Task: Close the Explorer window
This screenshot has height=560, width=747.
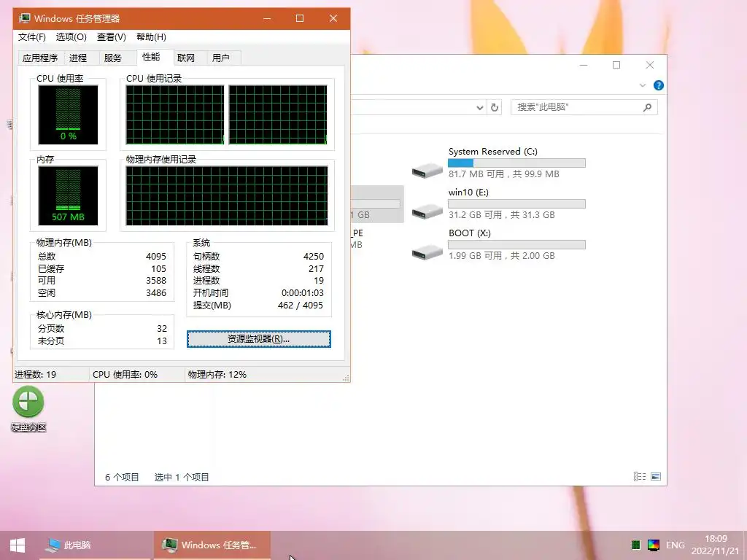Action: click(x=650, y=65)
